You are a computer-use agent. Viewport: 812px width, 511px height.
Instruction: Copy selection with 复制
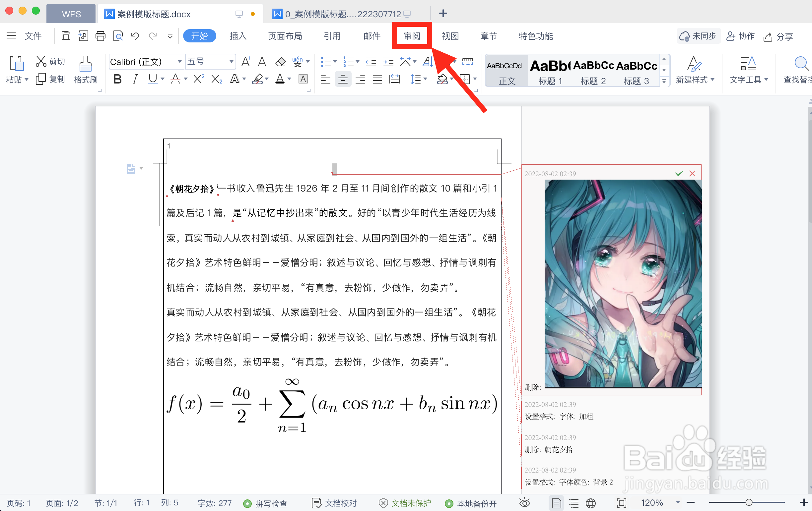[50, 79]
